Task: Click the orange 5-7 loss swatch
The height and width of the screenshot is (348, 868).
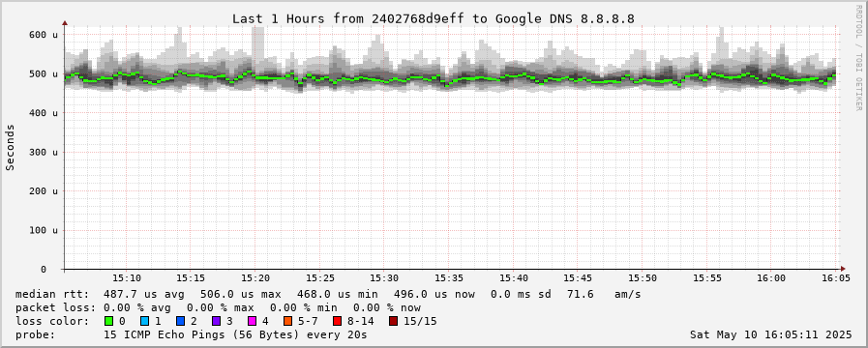Action: [x=287, y=321]
